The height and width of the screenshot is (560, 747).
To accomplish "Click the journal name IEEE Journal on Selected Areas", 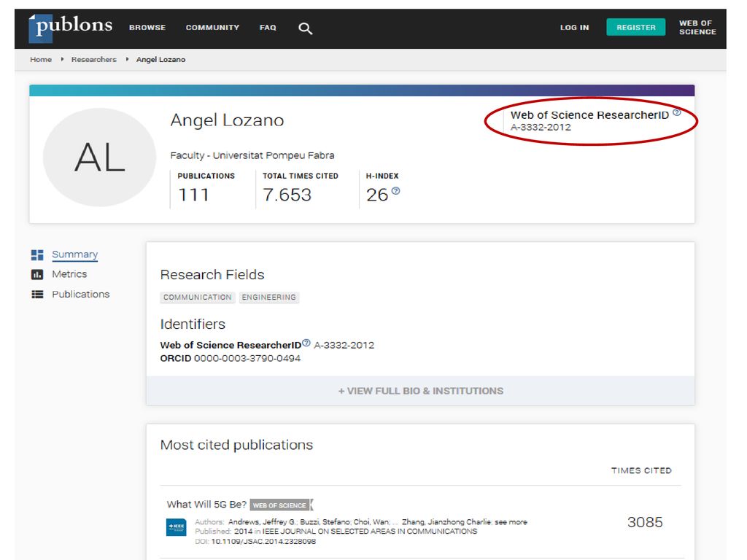I will pyautogui.click(x=370, y=532).
